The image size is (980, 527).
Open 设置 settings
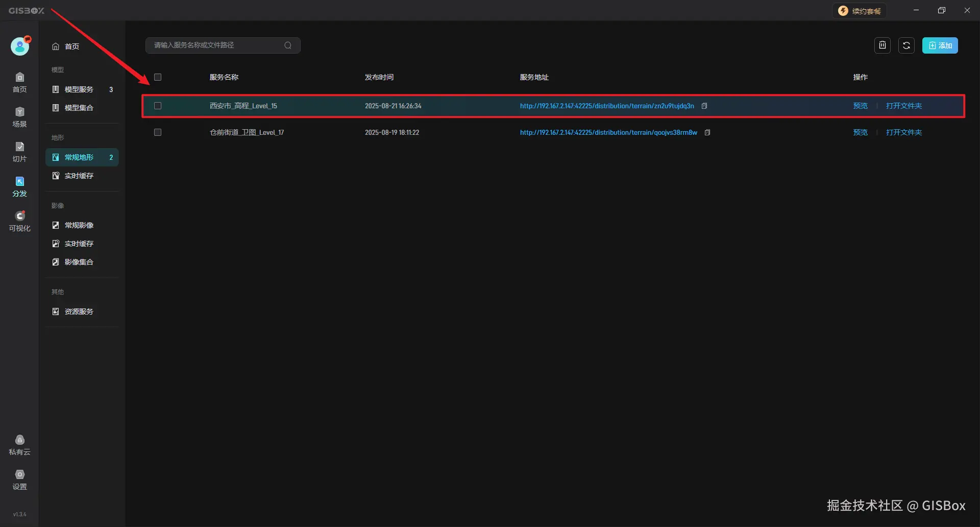19,480
